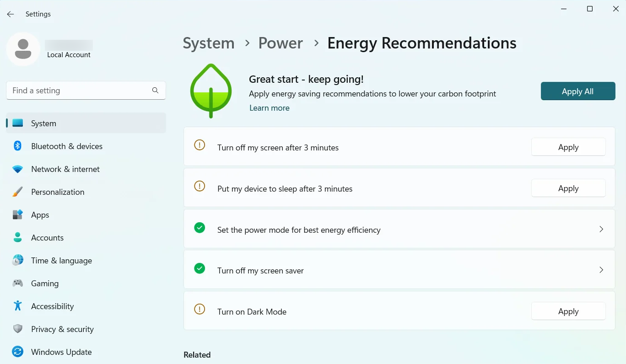Click the Windows Update sync icon
The image size is (626, 364).
pos(17,352)
